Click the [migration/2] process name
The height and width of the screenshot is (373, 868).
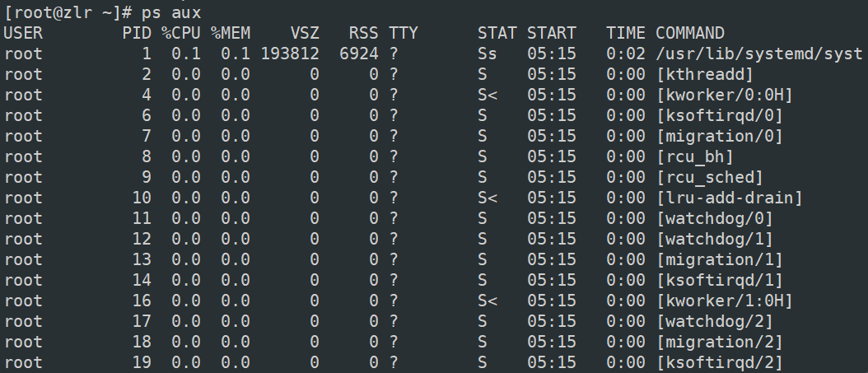[720, 342]
